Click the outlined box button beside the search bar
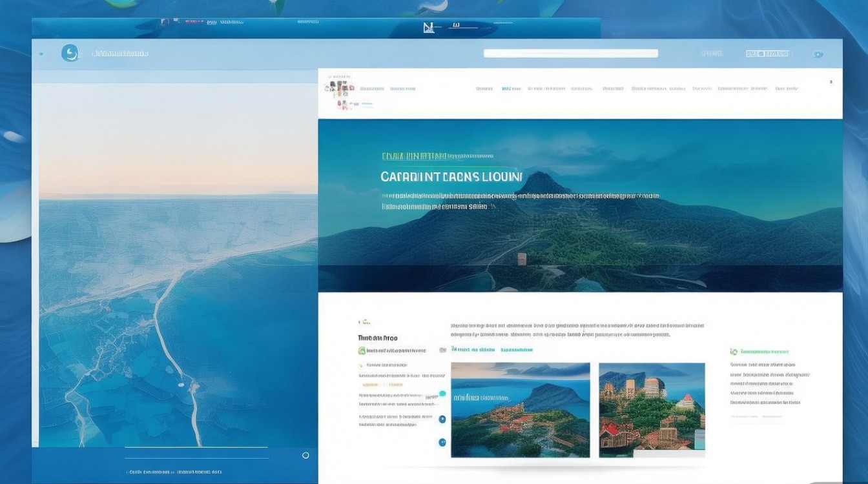Image resolution: width=868 pixels, height=484 pixels. (768, 54)
